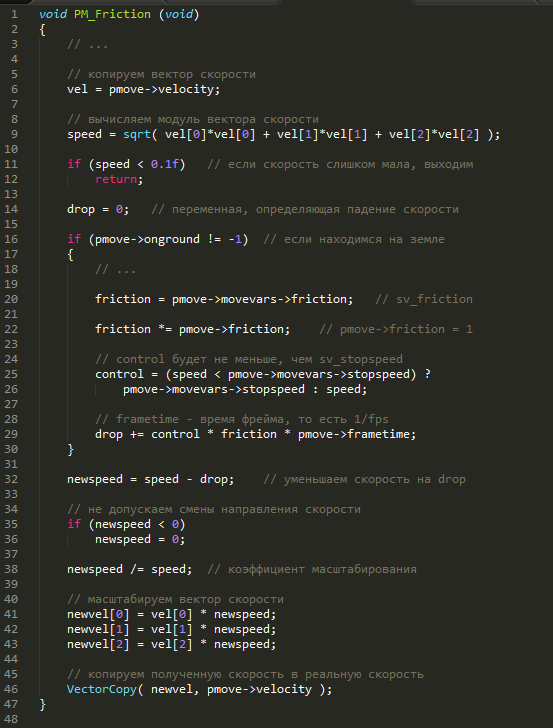Viewport: 553px width, 728px height.
Task: Click 'newspeed /= speed;' statement
Action: click(130, 569)
